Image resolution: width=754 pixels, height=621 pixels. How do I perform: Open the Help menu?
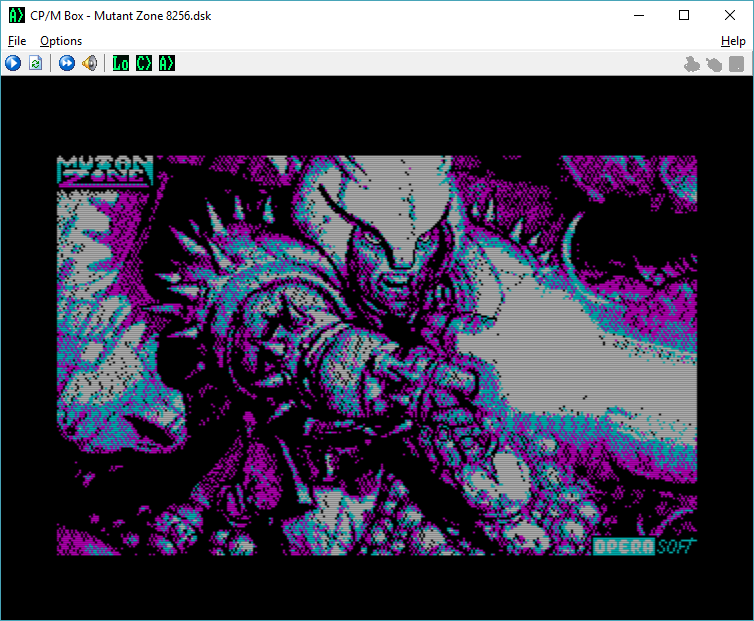tap(733, 41)
